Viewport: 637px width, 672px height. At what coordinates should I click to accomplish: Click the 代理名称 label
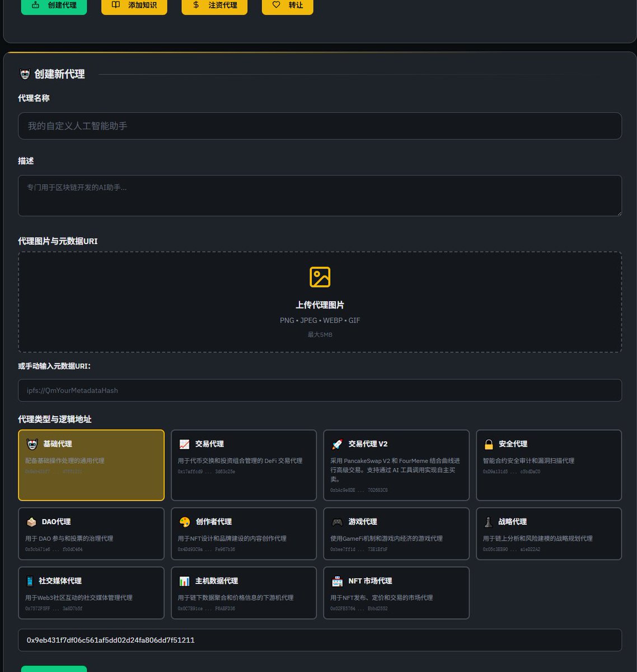(x=34, y=98)
